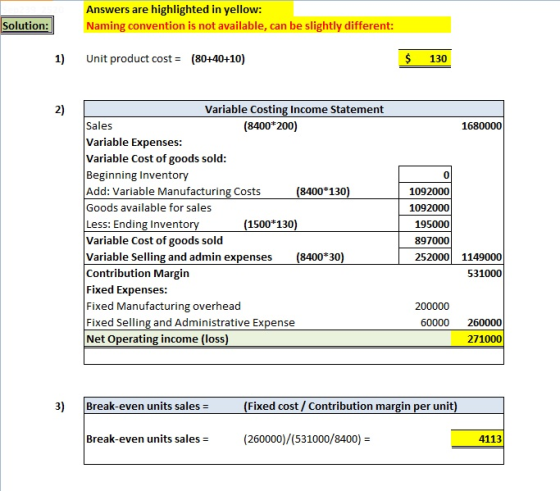Select the (80+40+10) formula text

(x=218, y=59)
